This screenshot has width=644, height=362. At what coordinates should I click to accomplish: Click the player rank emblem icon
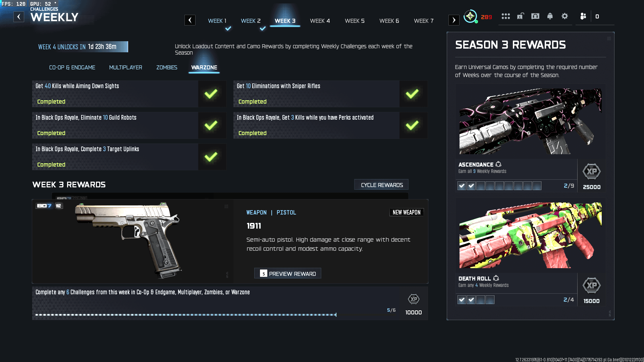point(470,16)
